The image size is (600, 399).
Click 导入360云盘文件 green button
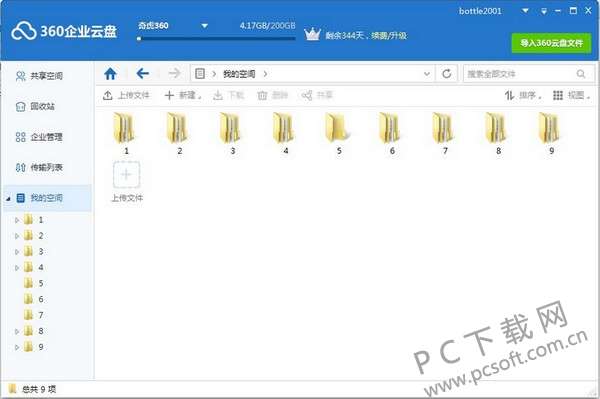tap(551, 43)
